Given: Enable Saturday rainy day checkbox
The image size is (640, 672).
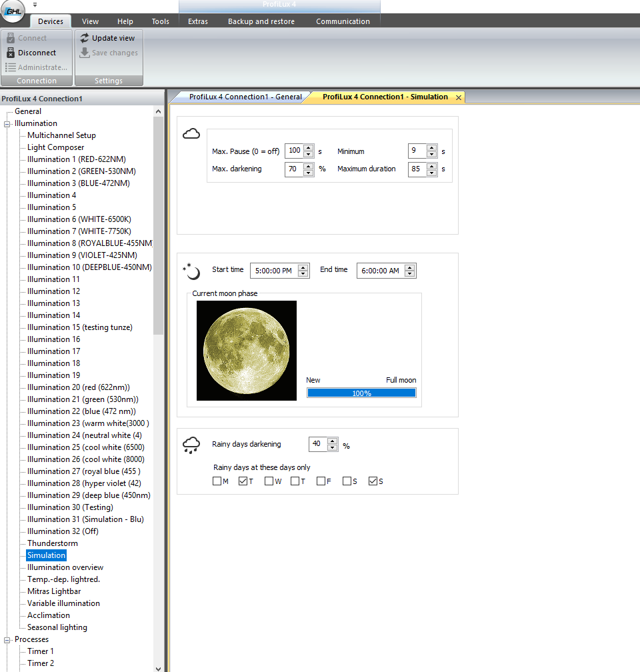Looking at the screenshot, I should (x=347, y=481).
